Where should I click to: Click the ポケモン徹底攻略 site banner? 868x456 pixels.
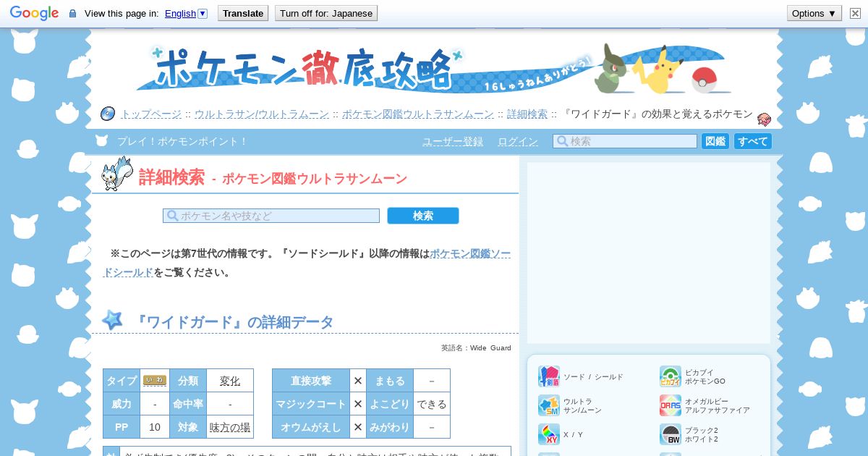[x=434, y=69]
